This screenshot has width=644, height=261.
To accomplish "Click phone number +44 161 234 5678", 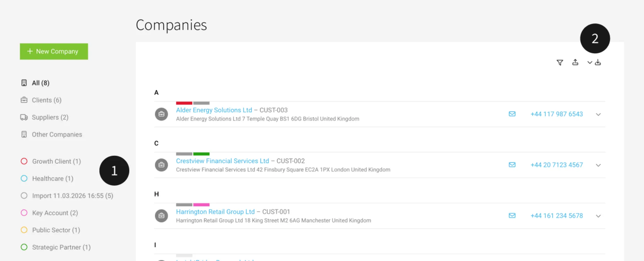I will pyautogui.click(x=557, y=216).
